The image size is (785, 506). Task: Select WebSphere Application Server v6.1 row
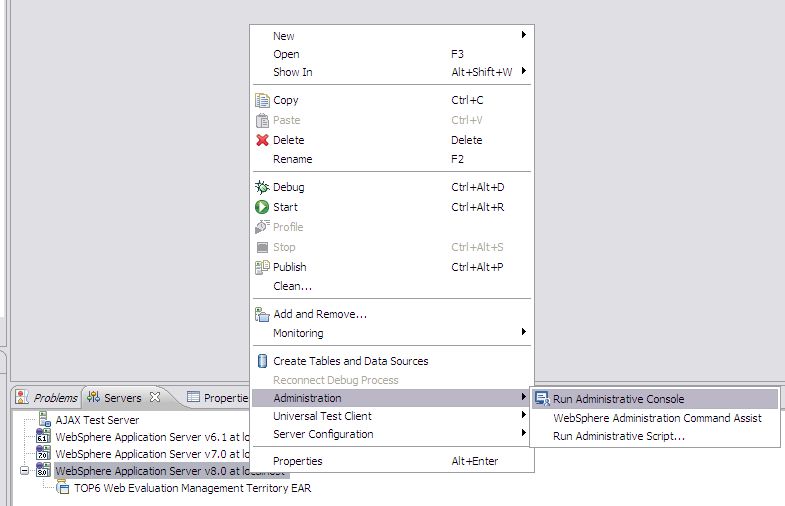153,437
